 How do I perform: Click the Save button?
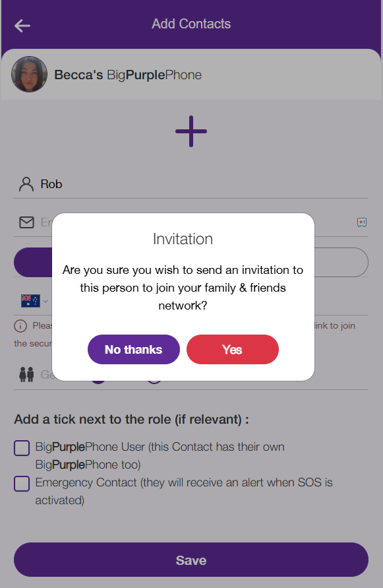tap(191, 560)
